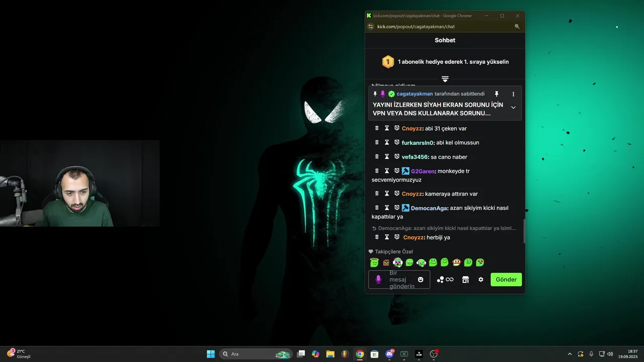Open channel points infinity icon
The width and height of the screenshot is (644, 362).
(x=450, y=280)
